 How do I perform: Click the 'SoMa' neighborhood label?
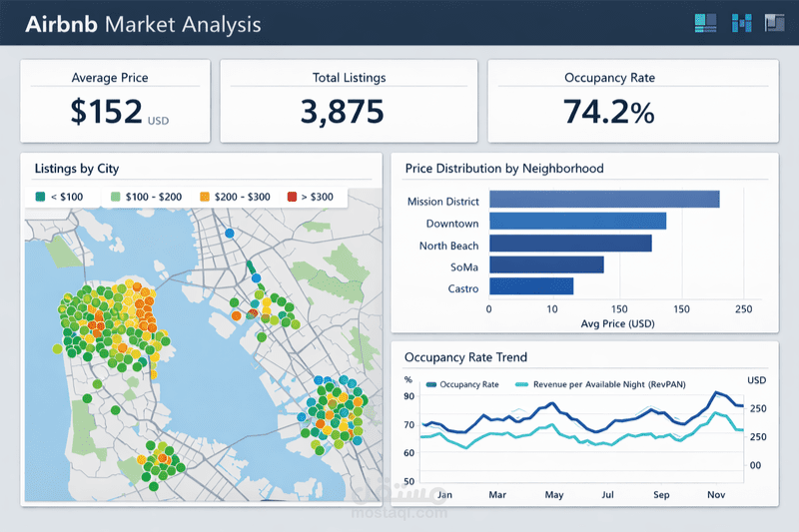[464, 267]
